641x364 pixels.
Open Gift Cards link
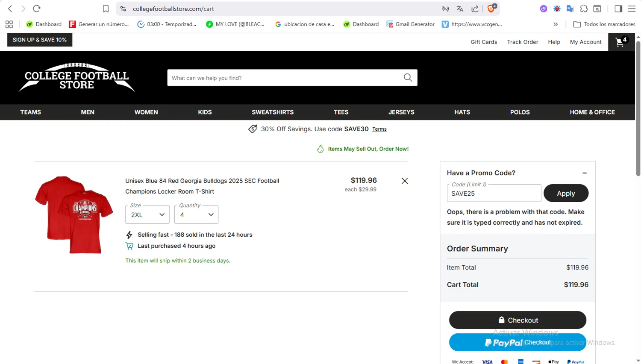[x=484, y=42]
